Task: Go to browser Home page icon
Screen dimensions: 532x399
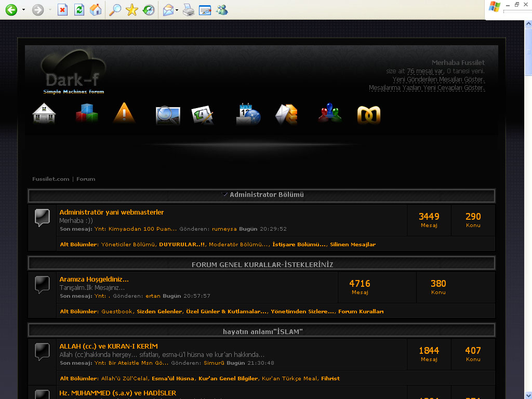Action: (96, 9)
